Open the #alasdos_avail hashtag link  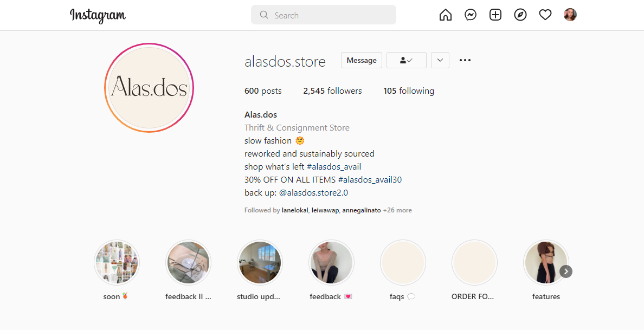tap(334, 167)
